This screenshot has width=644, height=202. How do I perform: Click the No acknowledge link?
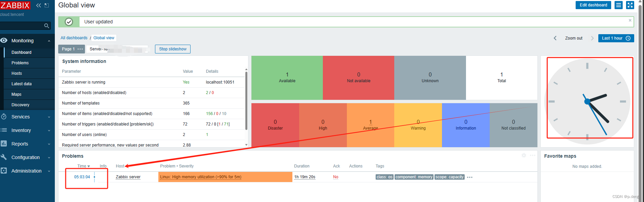coord(336,177)
